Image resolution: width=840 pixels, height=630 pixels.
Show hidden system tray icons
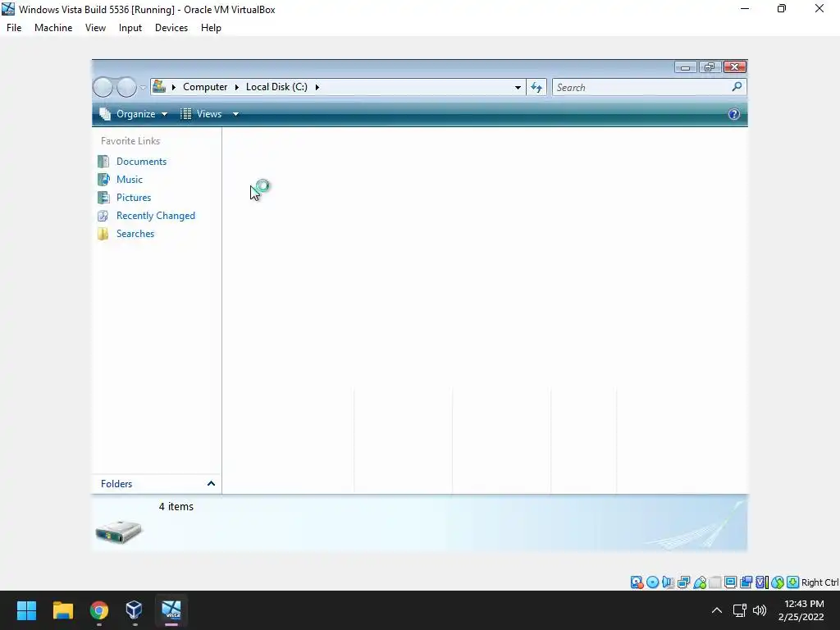tap(717, 610)
